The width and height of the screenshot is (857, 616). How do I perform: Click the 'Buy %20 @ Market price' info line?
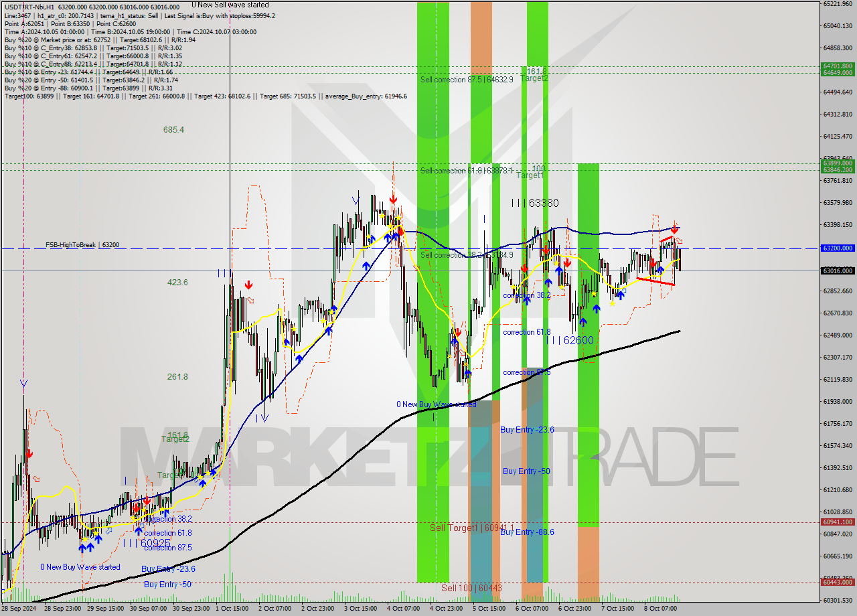pos(100,40)
